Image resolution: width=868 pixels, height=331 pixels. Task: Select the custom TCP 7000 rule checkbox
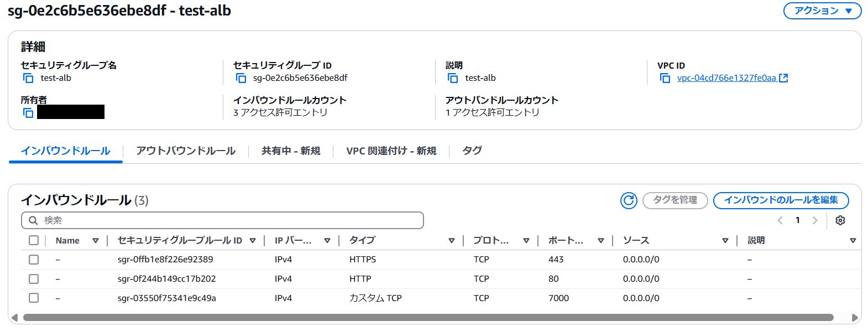coord(34,298)
